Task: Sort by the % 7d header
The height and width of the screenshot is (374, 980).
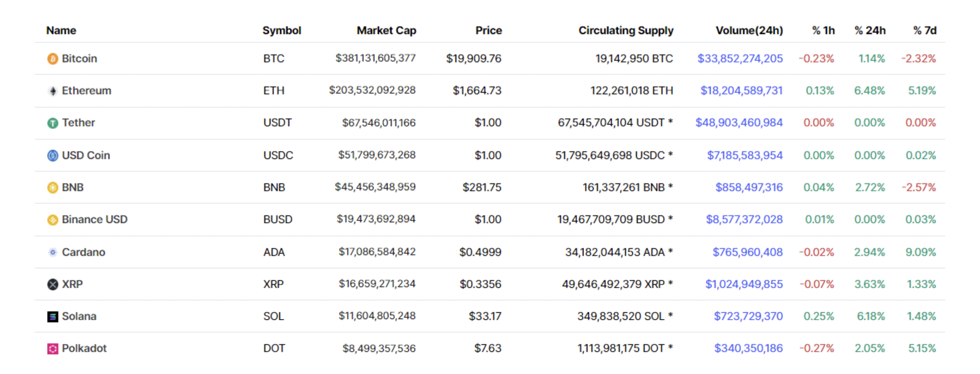Action: [925, 30]
